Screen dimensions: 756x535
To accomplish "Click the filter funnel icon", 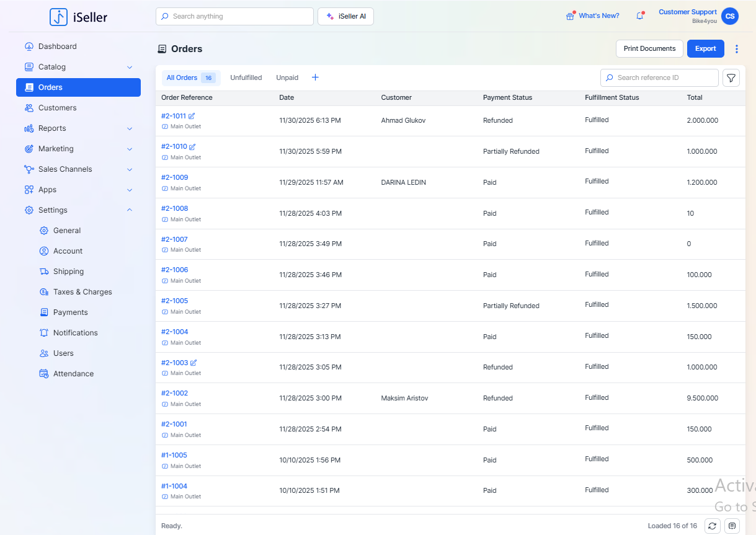I will point(731,78).
